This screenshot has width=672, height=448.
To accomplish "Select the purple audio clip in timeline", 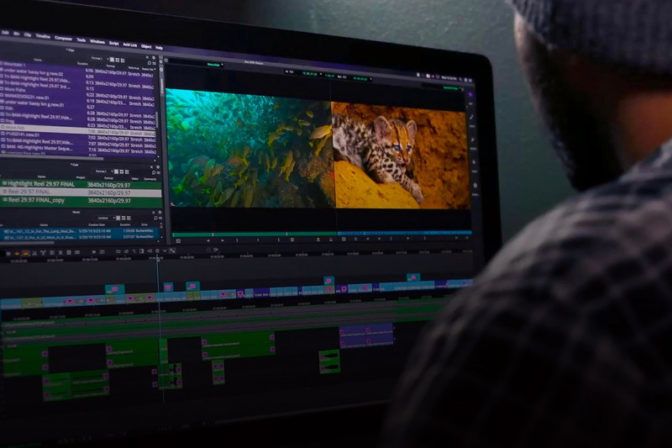I will 366,335.
